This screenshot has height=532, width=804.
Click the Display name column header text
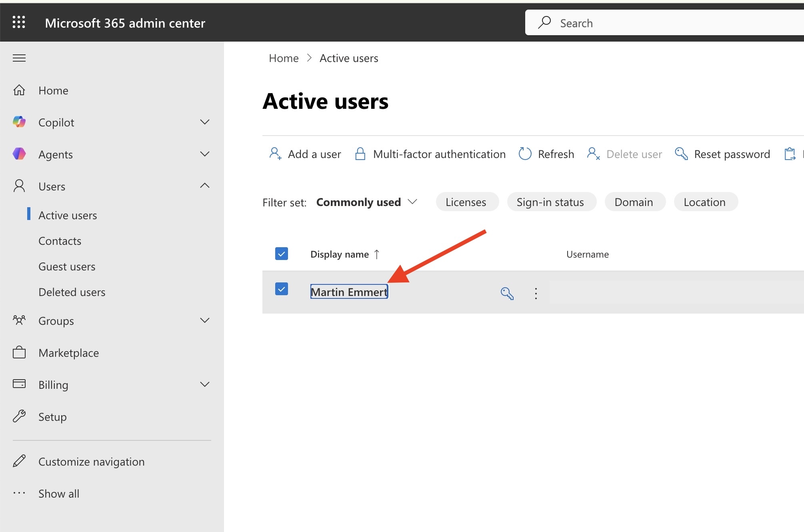[x=339, y=254]
